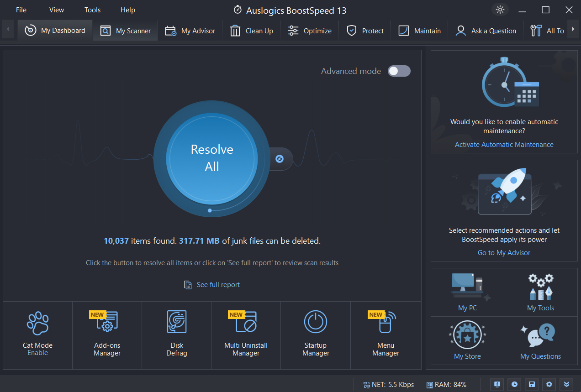Open Multi Uninstall Manager
This screenshot has width=581, height=392.
[246, 335]
